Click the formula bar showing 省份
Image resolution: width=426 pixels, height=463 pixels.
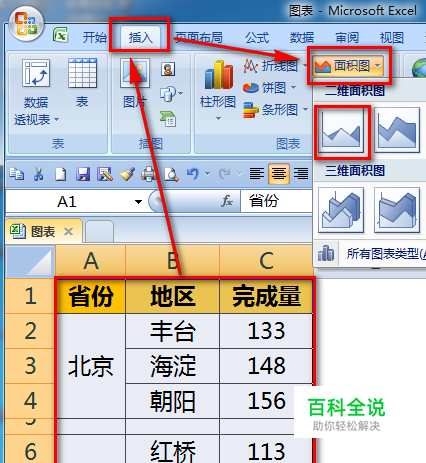(x=276, y=201)
